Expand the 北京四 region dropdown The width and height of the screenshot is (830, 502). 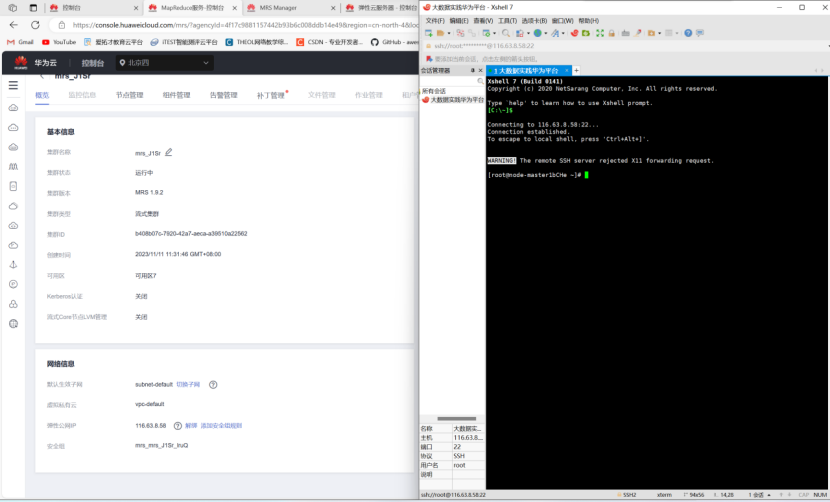(x=164, y=62)
